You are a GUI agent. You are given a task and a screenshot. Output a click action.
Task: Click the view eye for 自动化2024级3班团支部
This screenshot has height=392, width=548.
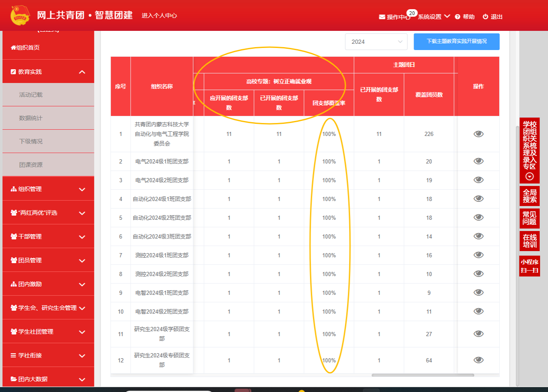pyautogui.click(x=478, y=236)
